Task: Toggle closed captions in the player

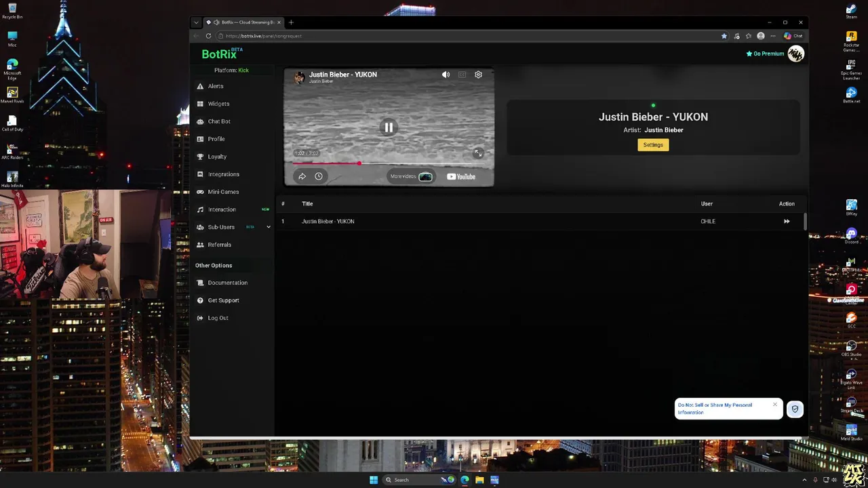Action: pyautogui.click(x=462, y=75)
